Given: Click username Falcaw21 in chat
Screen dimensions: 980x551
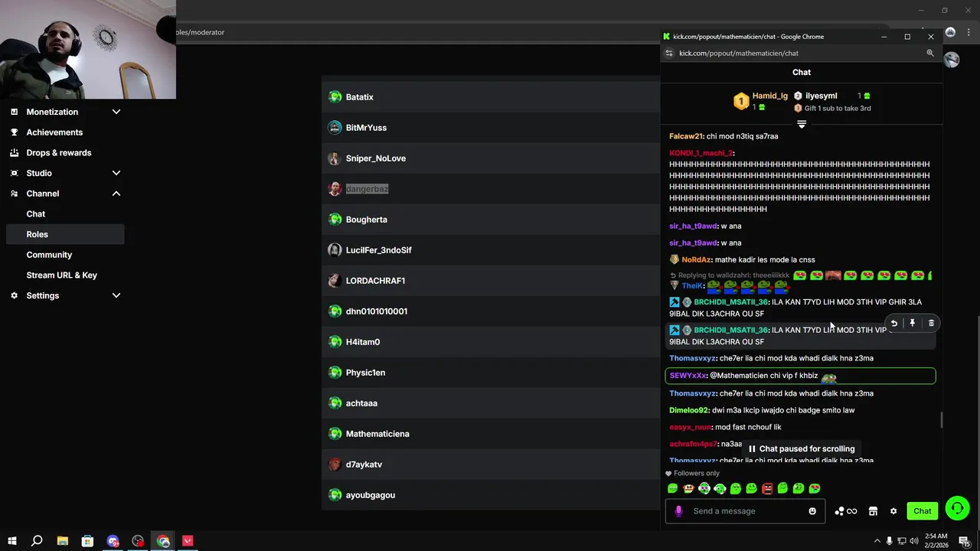Looking at the screenshot, I should [x=685, y=136].
